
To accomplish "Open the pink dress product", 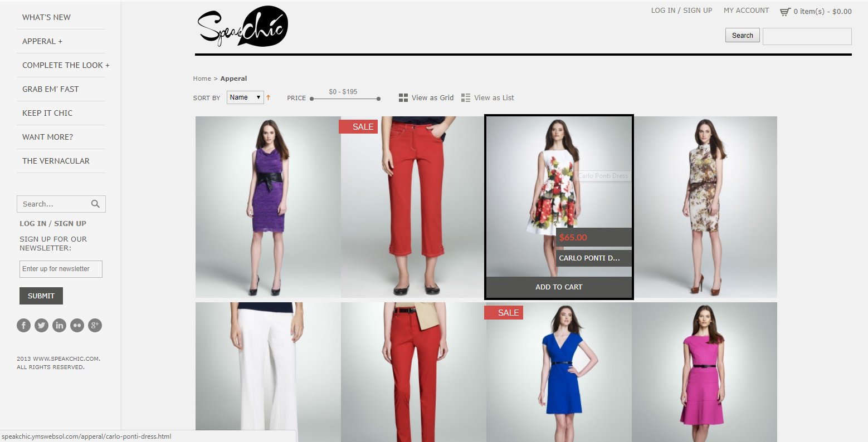I will [x=704, y=372].
